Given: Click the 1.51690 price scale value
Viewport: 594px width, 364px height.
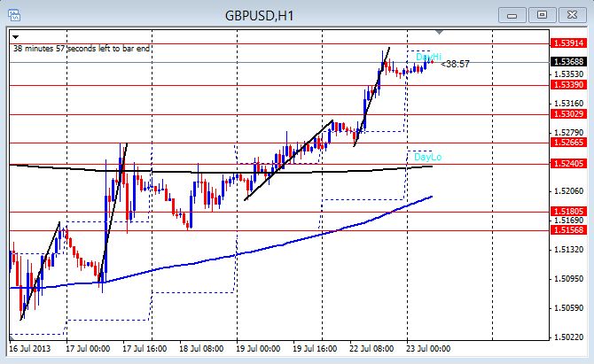Looking at the screenshot, I should tap(568, 221).
